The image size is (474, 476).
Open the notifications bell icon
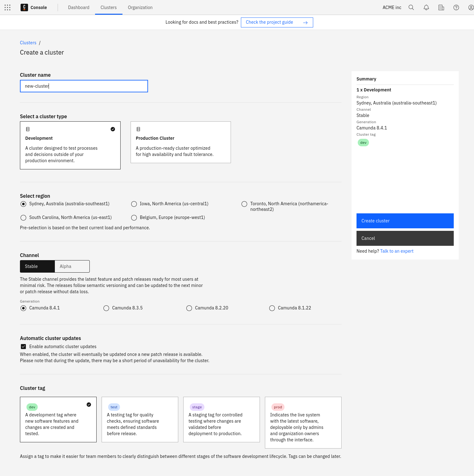pyautogui.click(x=426, y=7)
